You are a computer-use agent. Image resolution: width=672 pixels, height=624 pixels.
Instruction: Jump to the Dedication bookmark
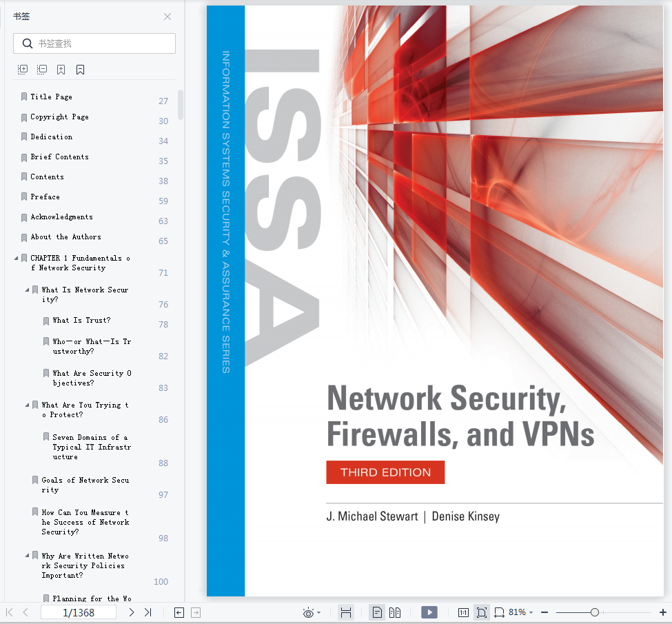(52, 137)
